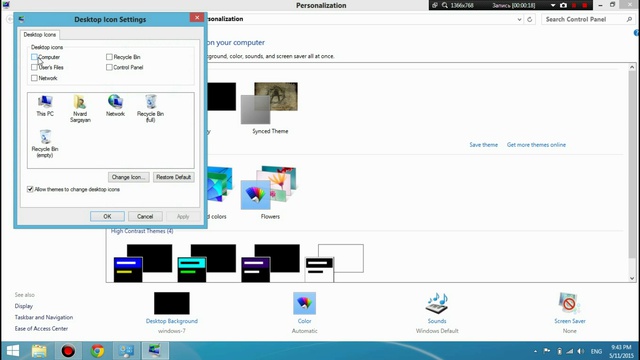Screen dimensions: 640x360
Task: Click the Save theme link
Action: coord(483,145)
